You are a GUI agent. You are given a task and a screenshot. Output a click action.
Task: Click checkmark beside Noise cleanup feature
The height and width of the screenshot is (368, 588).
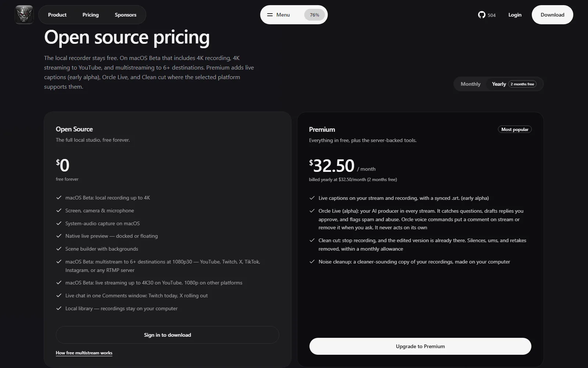[x=312, y=262]
